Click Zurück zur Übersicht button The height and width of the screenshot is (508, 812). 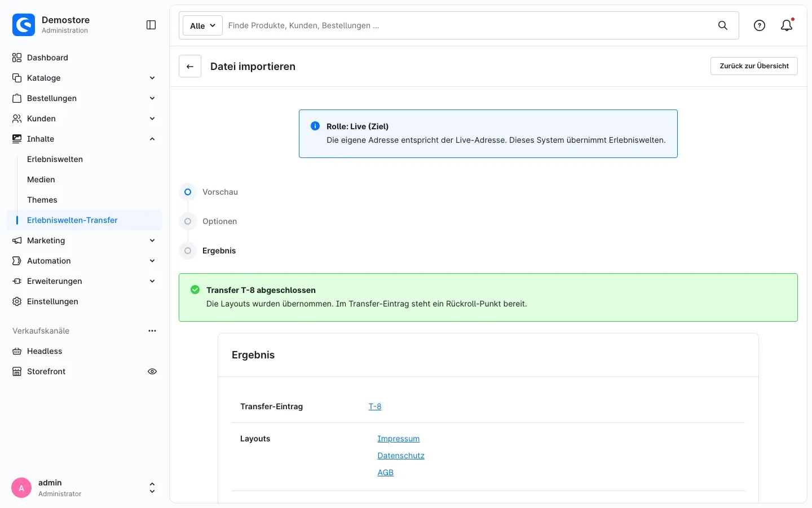coord(754,66)
